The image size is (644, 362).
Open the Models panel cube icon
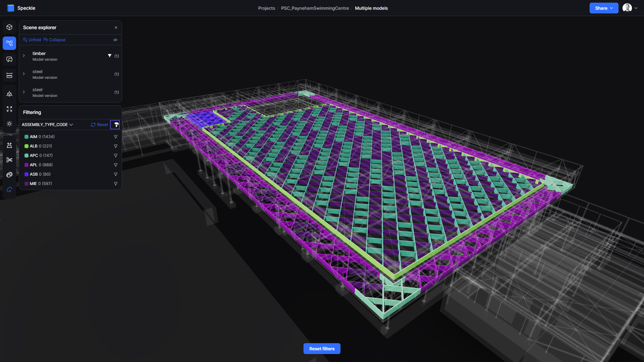pos(9,27)
